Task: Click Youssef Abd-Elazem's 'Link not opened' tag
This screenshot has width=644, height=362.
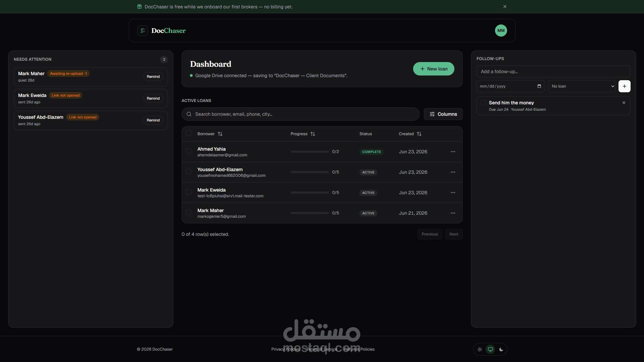Action: coord(83,117)
